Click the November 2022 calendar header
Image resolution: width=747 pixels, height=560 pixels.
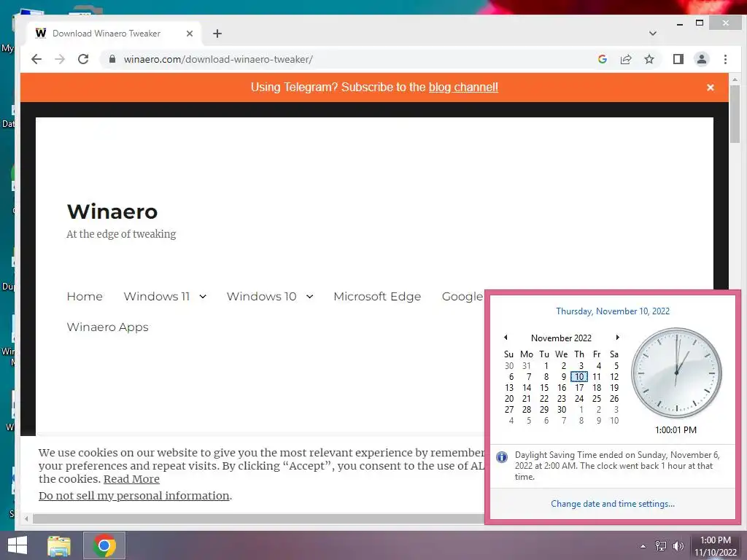tap(561, 338)
